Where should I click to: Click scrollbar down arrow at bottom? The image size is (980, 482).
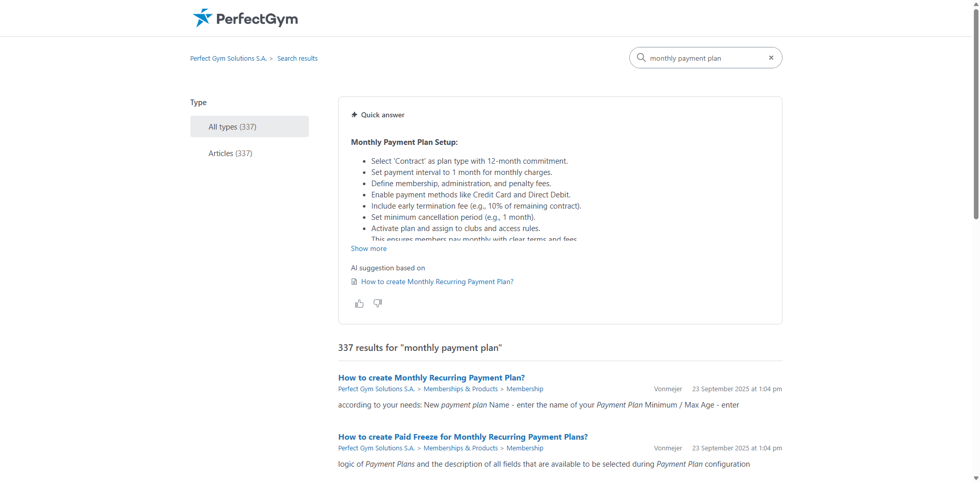(x=976, y=478)
